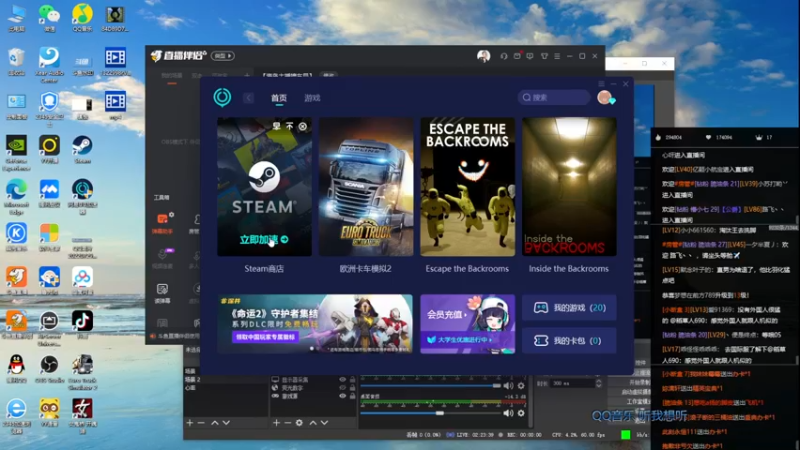Image resolution: width=800 pixels, height=450 pixels.
Task: Remove scene with OBS scenes minus button
Action: coord(201,422)
